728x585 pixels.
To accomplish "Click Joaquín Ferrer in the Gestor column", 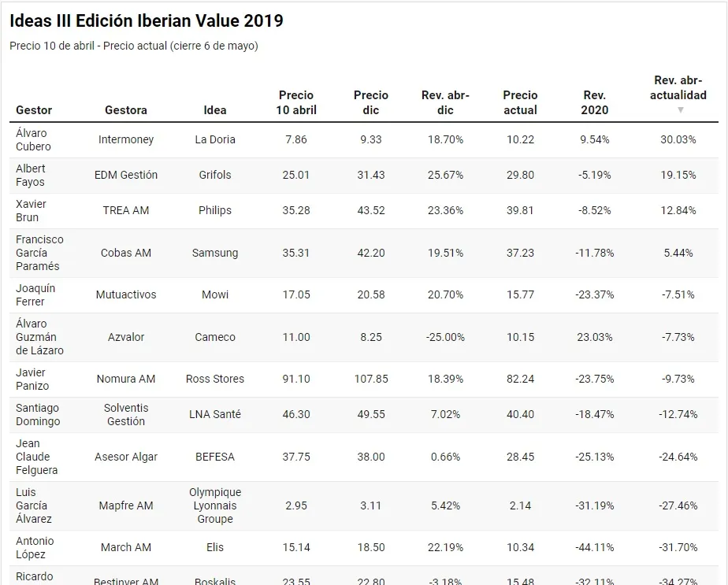I will tap(35, 294).
